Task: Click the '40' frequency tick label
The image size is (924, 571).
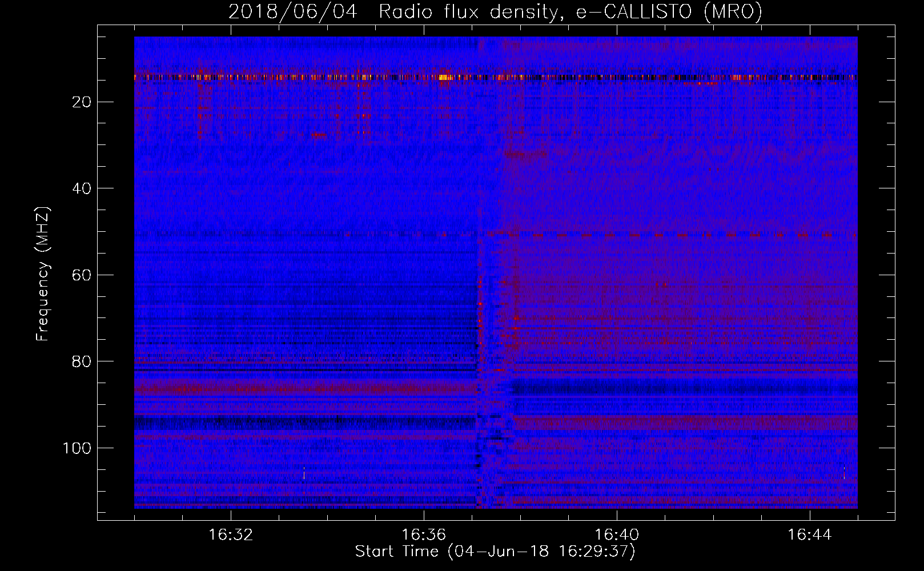Action: tap(82, 188)
